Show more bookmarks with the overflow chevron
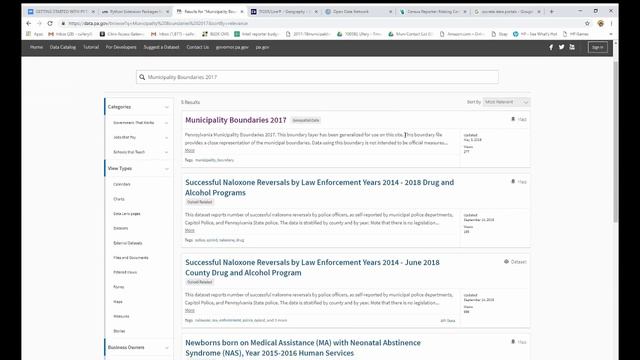The height and width of the screenshot is (360, 640). coord(611,34)
